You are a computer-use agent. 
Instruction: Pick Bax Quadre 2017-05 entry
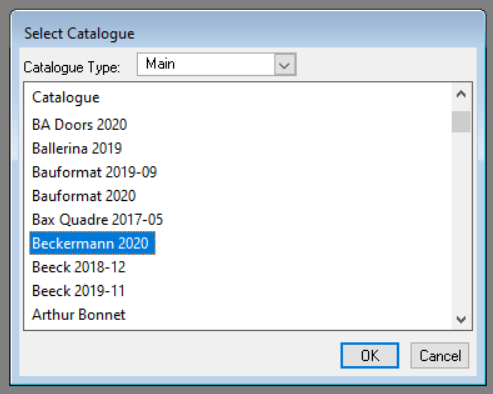[97, 220]
